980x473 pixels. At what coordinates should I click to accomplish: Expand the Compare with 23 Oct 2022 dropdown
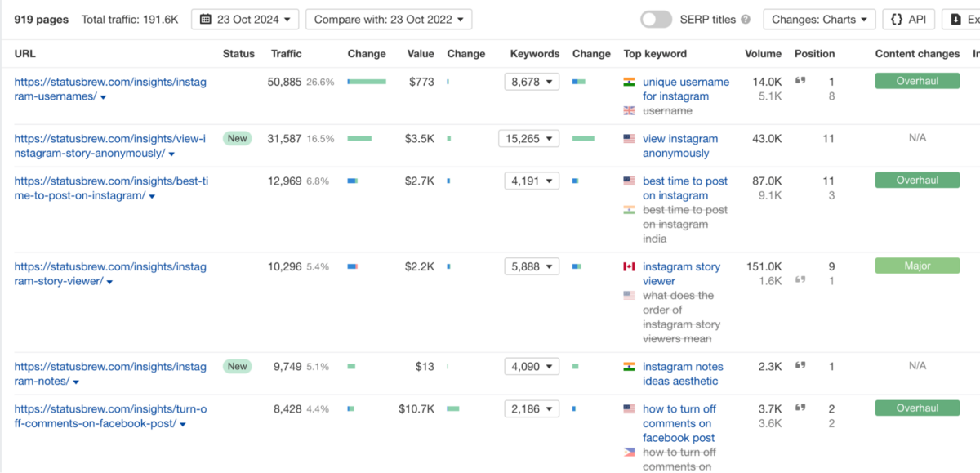tap(390, 20)
